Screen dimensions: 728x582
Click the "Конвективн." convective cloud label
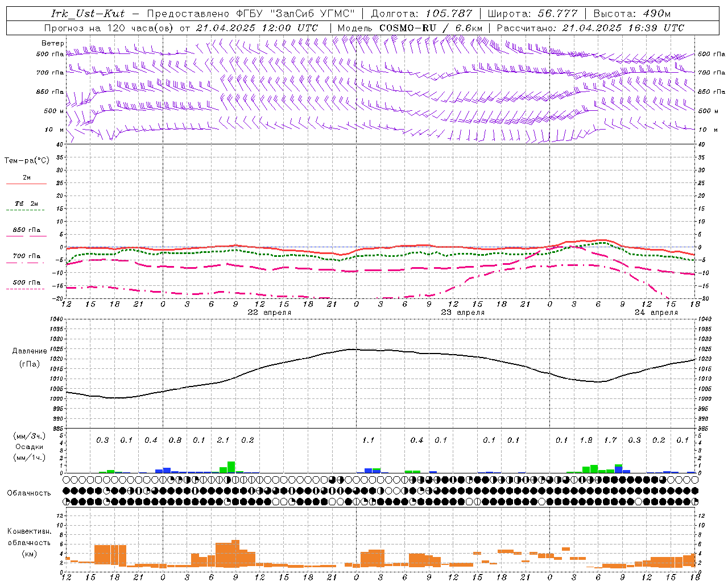[x=29, y=531]
